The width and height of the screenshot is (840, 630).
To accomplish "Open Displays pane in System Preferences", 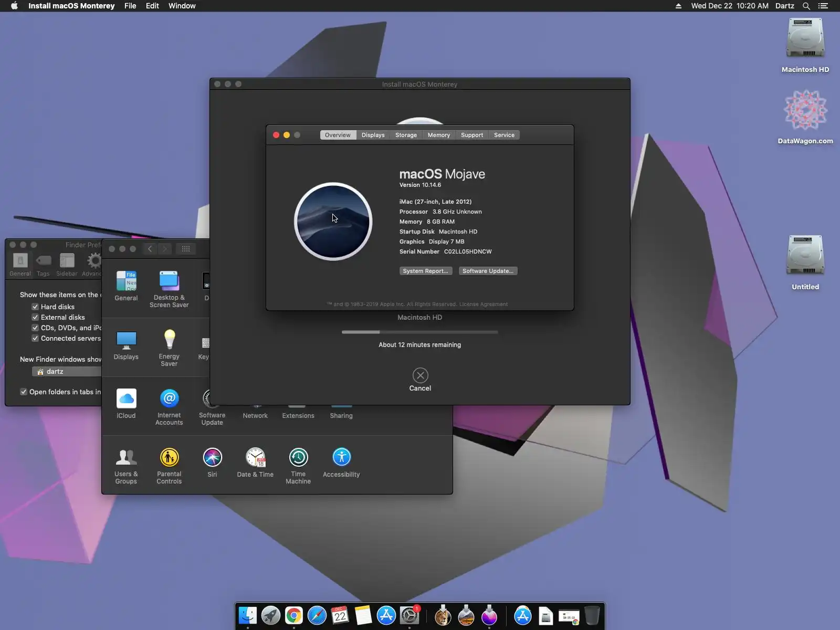I will tap(126, 345).
